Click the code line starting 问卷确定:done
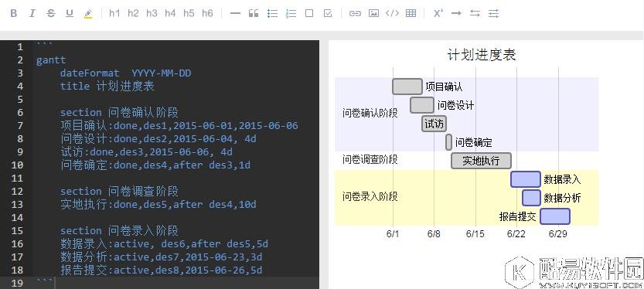 coord(155,165)
